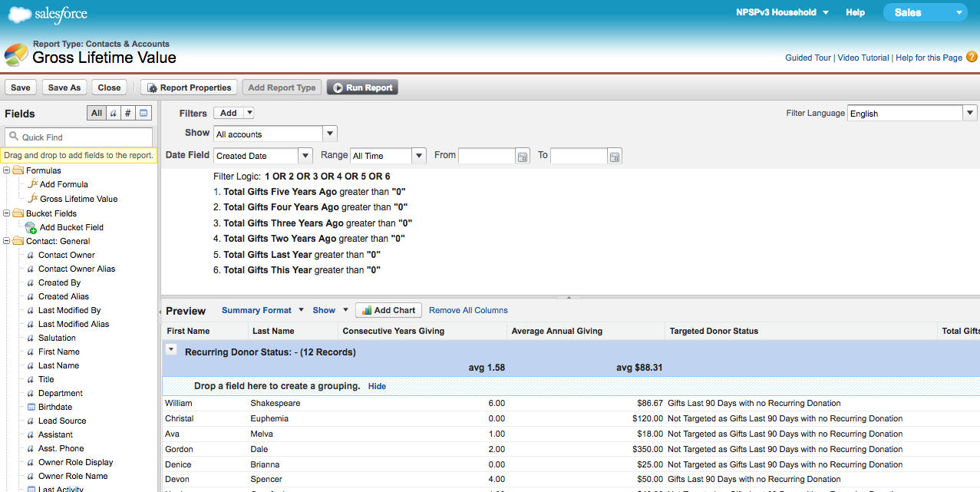
Task: Filter fields by text type icon
Action: [113, 113]
